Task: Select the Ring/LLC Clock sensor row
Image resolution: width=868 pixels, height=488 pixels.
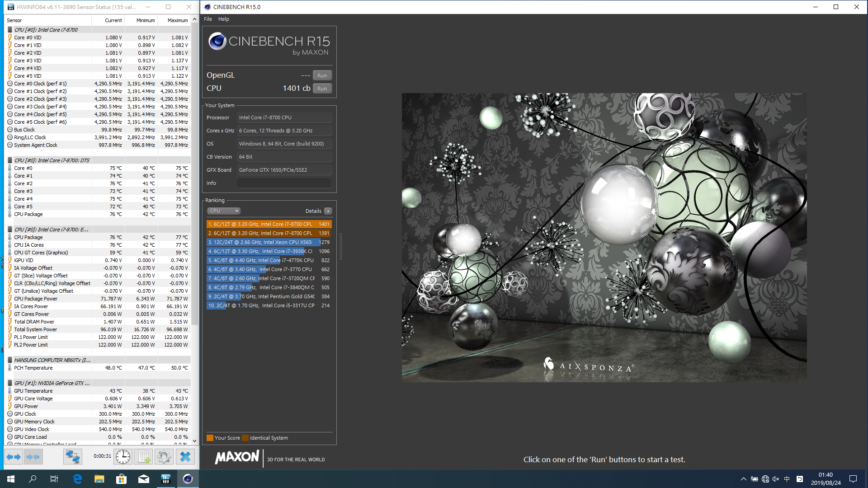Action: coord(98,137)
